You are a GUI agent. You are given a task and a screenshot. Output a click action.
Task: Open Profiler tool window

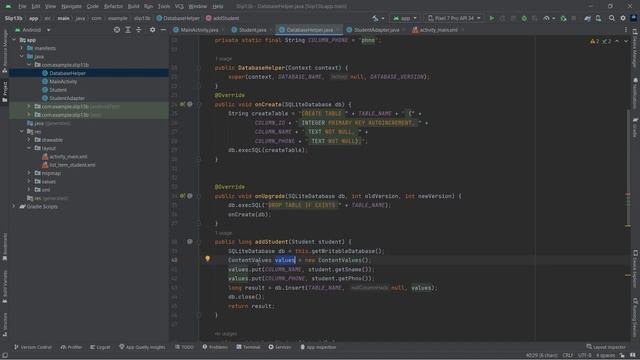(x=71, y=347)
